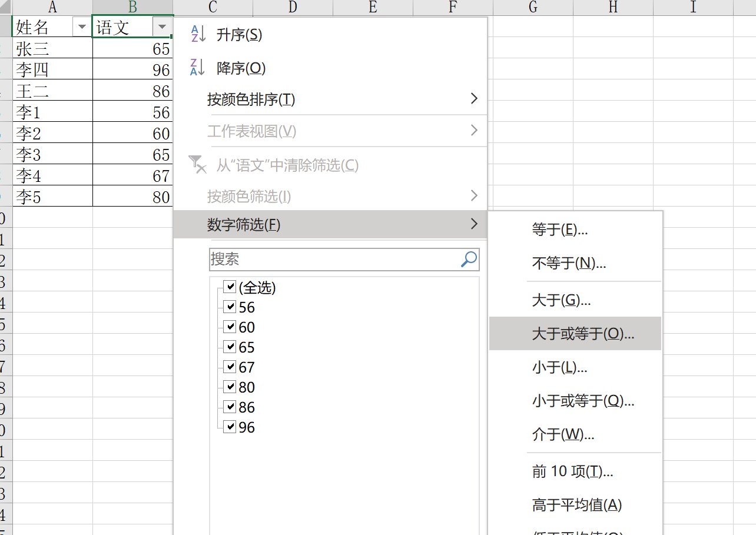Click inside the 搜索 search field

(333, 260)
